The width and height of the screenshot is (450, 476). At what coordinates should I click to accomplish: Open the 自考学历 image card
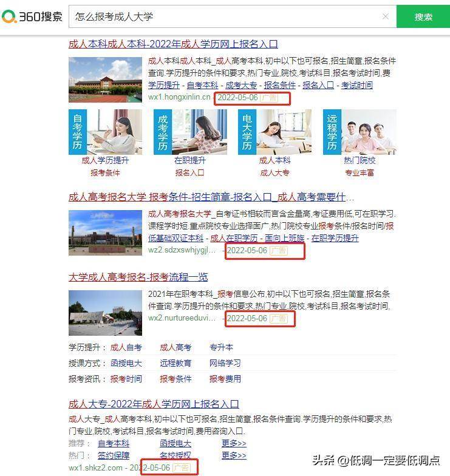(105, 132)
